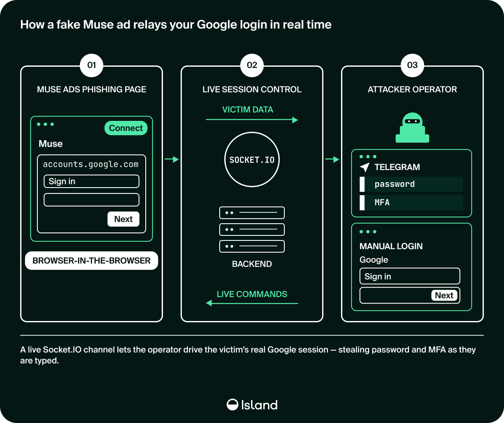
Task: Click the LIVE SESSION CONTROL heading
Action: (x=252, y=89)
